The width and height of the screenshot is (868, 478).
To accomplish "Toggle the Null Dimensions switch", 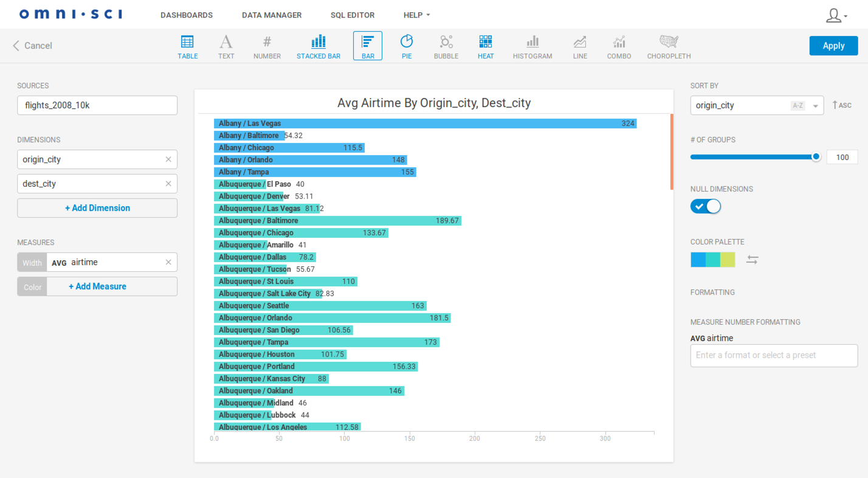I will pos(706,207).
